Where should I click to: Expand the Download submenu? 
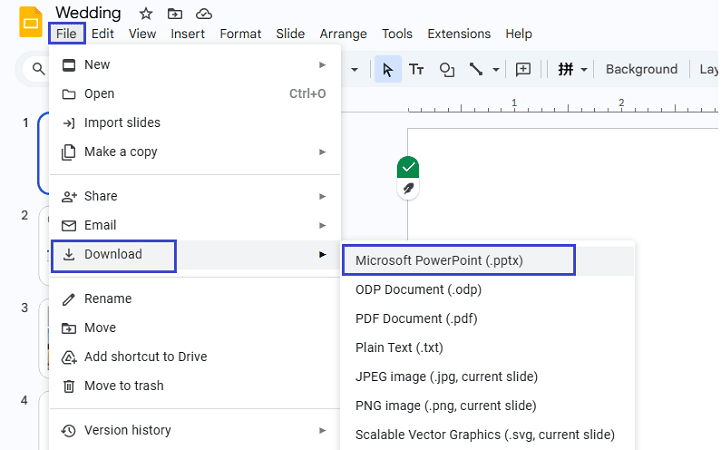pyautogui.click(x=195, y=254)
